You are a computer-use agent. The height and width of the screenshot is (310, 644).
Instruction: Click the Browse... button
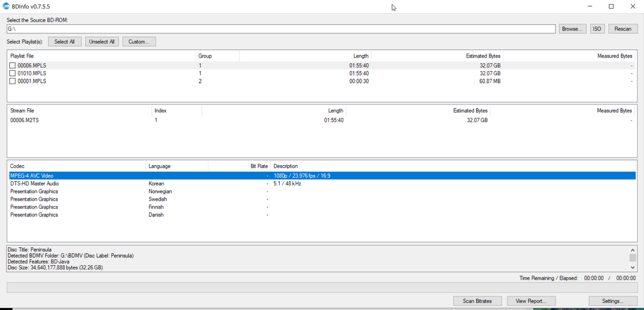(573, 29)
